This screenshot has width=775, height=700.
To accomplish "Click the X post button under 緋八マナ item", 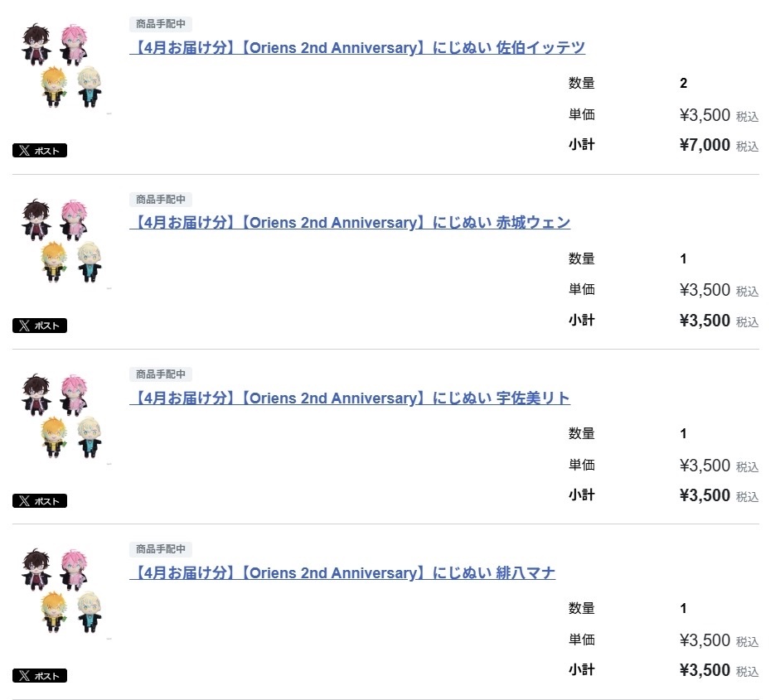I will click(40, 676).
